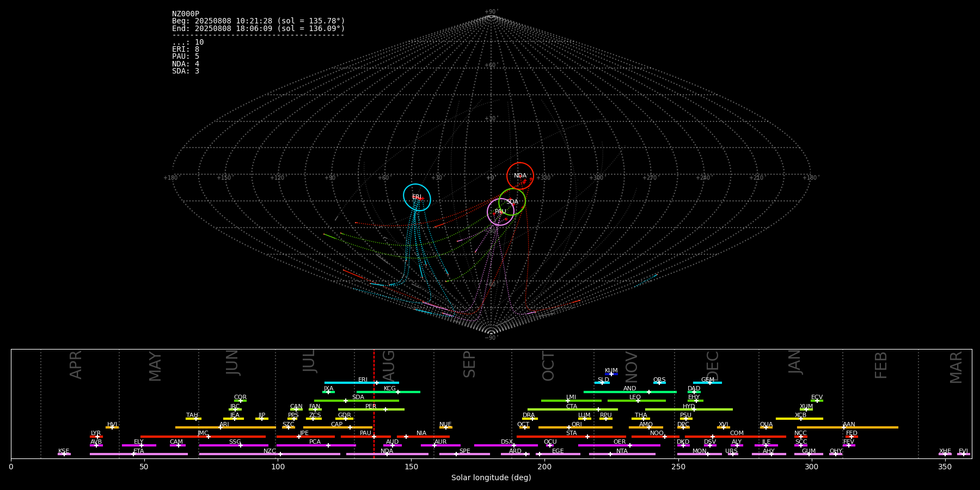The width and height of the screenshot is (980, 490).
Task: Click the -90 latitude label at map bottom
Action: point(491,338)
